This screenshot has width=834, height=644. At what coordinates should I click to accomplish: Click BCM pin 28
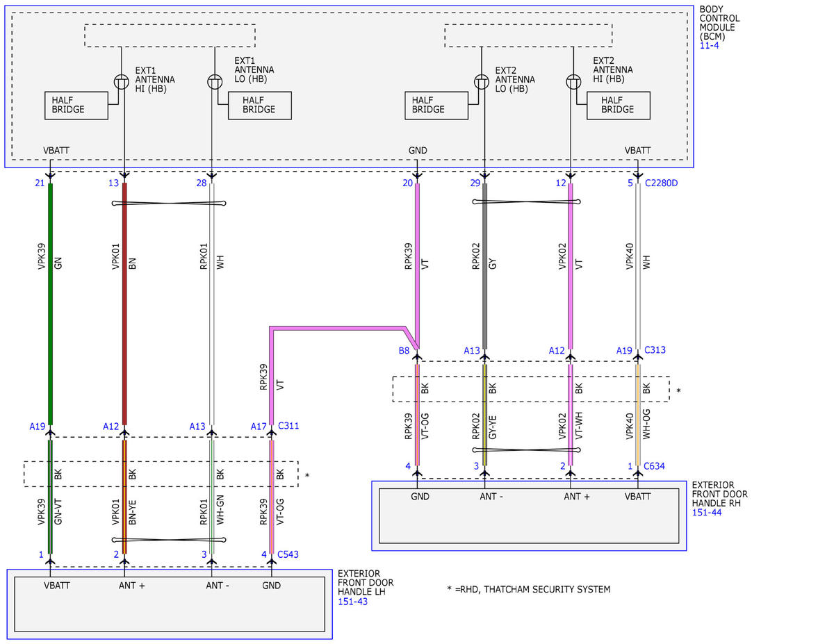coord(202,183)
